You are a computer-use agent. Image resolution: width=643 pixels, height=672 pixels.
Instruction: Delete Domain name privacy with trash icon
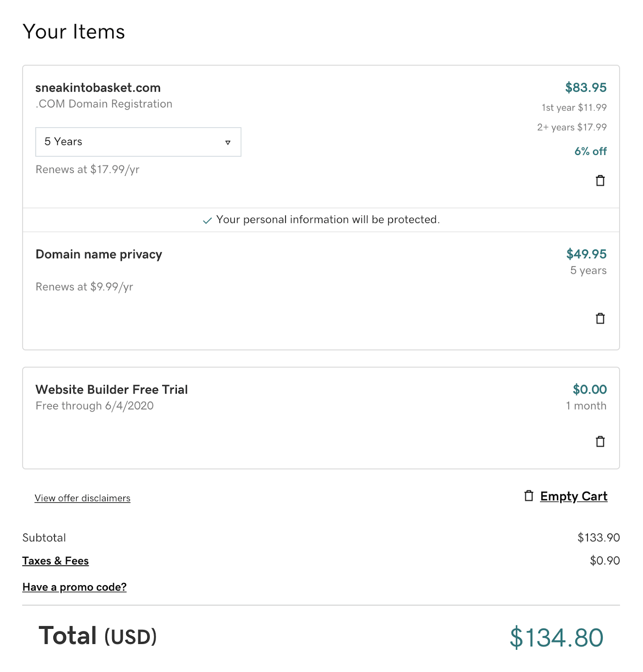600,318
